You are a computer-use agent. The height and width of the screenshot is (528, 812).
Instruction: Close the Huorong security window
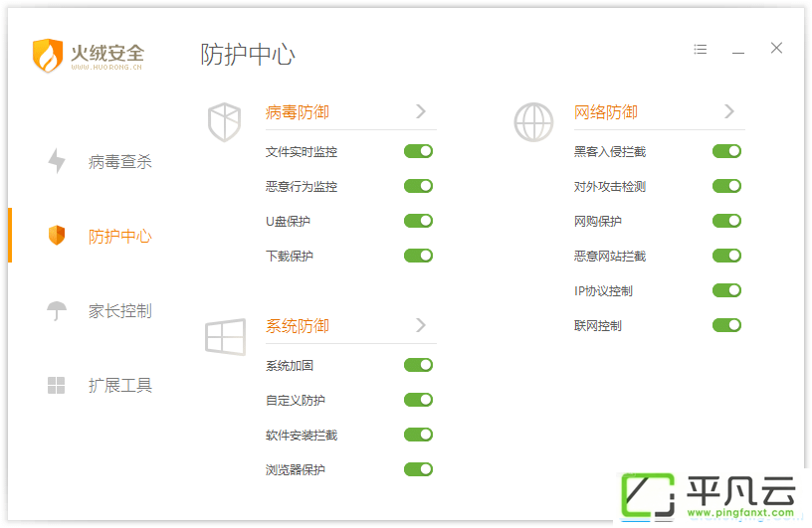coord(776,48)
